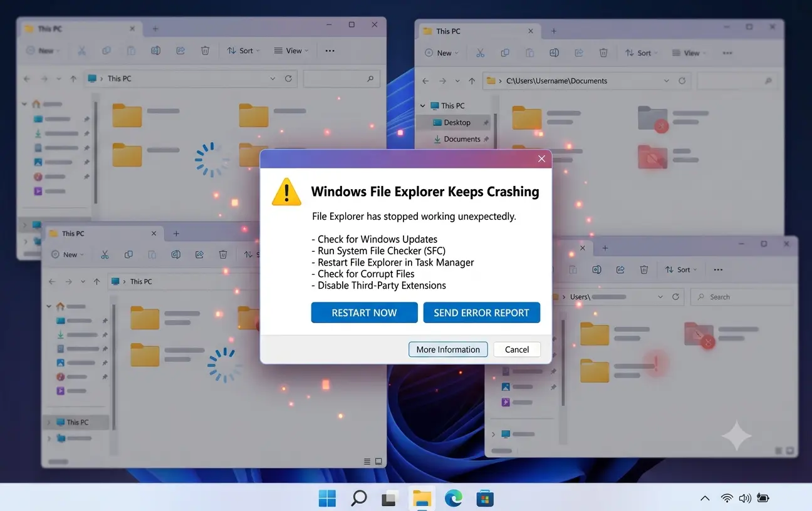
Task: Collapse the Home tree in bottom-left window
Action: click(x=49, y=307)
